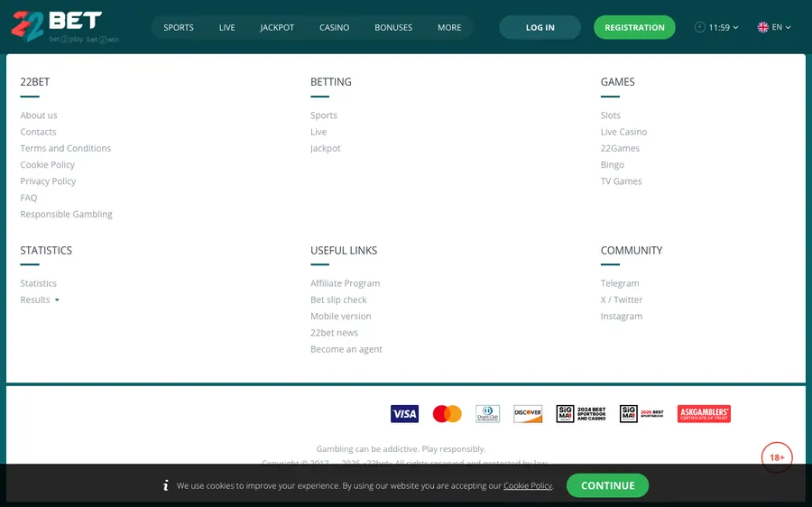
Task: Open the Casino menu in header
Action: click(334, 27)
